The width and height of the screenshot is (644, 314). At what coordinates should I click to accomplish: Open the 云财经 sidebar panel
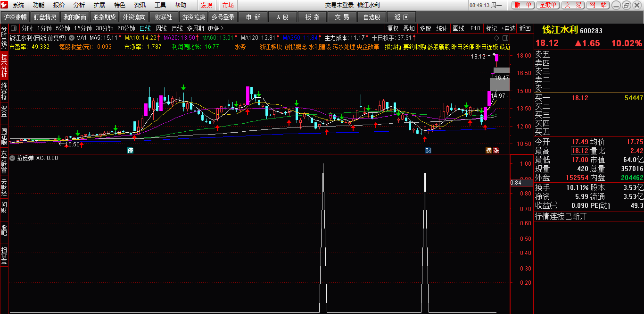click(x=4, y=187)
